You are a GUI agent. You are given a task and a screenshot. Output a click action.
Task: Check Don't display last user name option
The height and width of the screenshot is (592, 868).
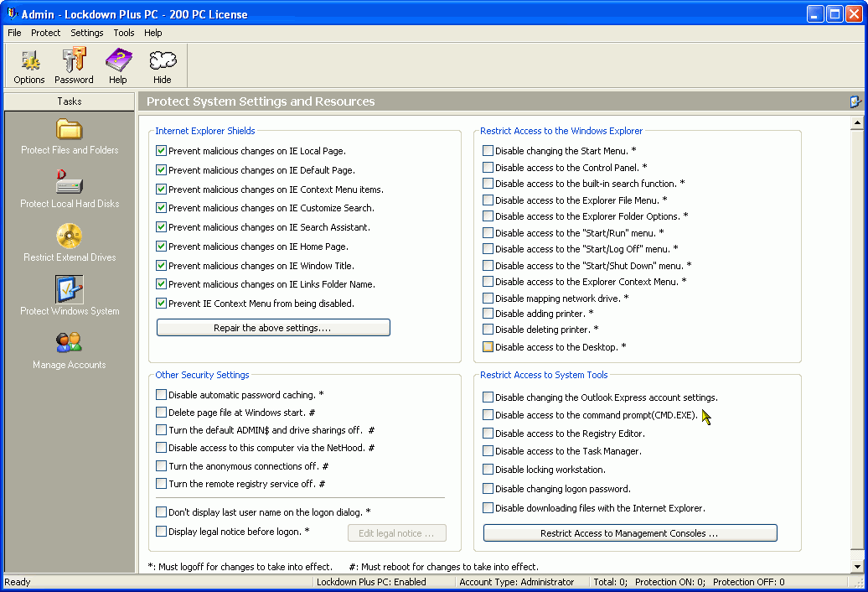(x=161, y=512)
